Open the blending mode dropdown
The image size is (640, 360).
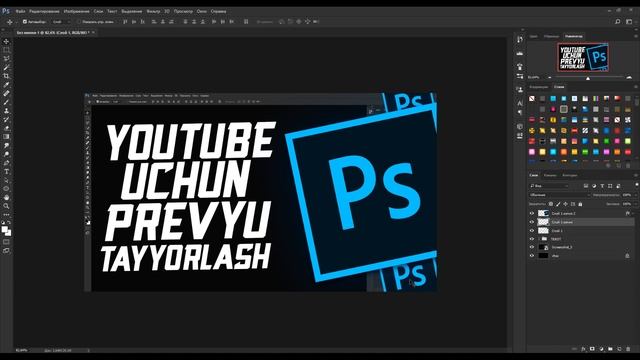click(559, 195)
